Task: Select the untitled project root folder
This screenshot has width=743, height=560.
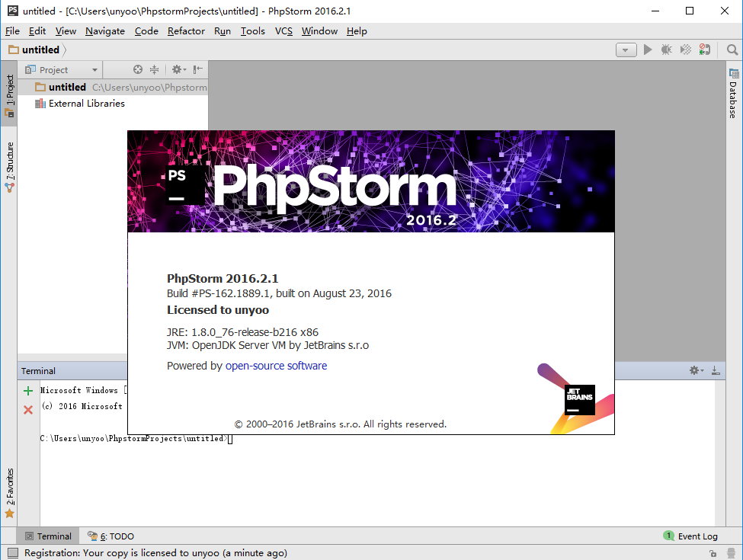Action: pos(113,87)
